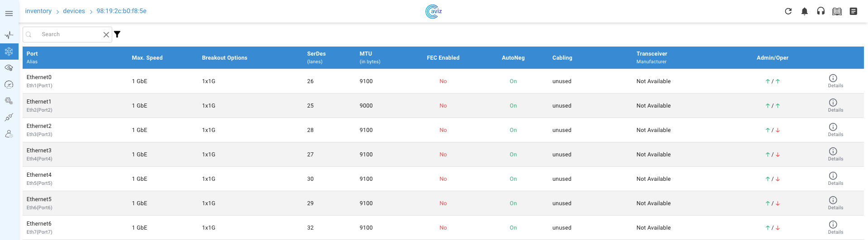Open Details for Ethernet4 port
Screen dimensions: 868x240
[833, 178]
